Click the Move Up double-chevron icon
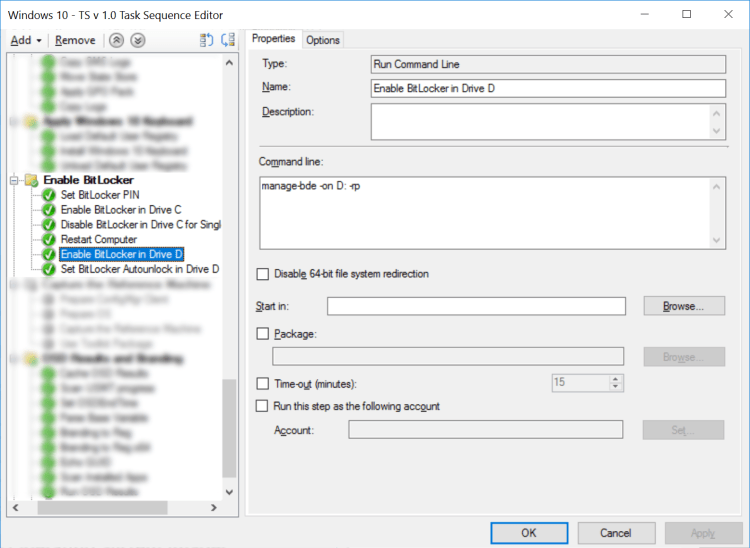Image resolution: width=750 pixels, height=548 pixels. pyautogui.click(x=117, y=40)
